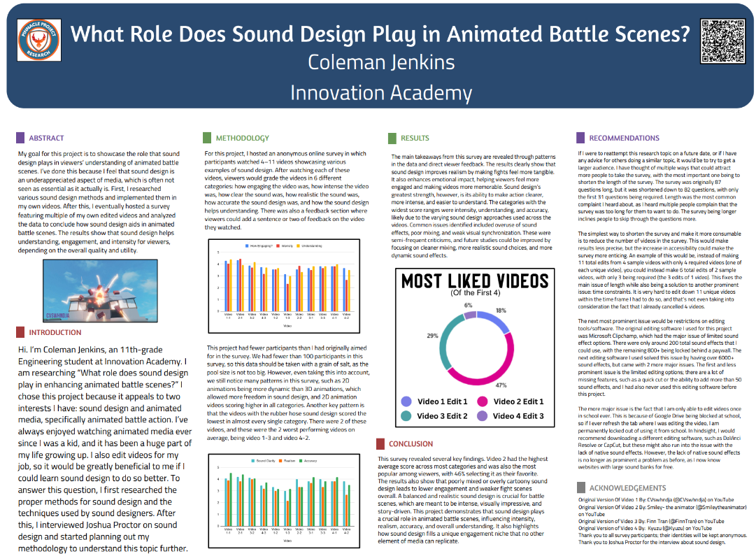Click the green square beside METHODOLOGY heading
The image size is (756, 556).
point(207,138)
